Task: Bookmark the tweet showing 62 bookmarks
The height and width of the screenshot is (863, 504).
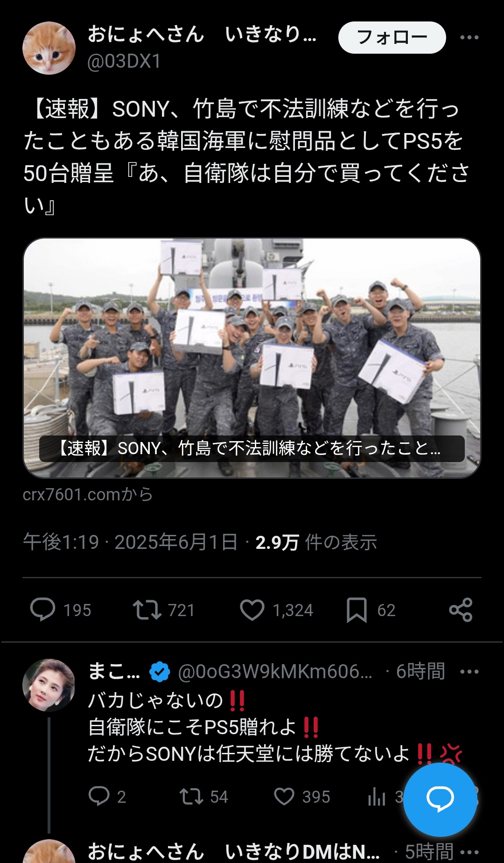Action: pyautogui.click(x=357, y=610)
